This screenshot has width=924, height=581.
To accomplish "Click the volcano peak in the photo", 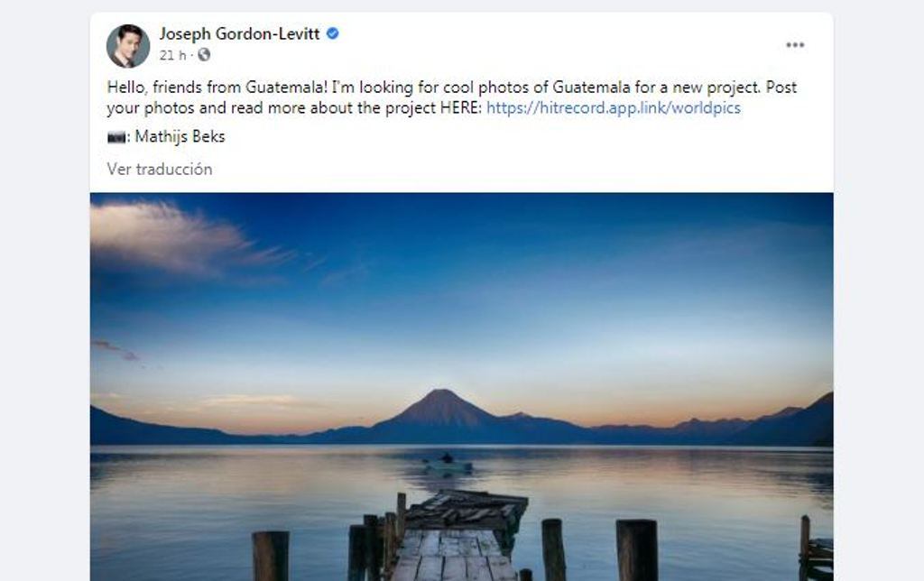I will click(440, 397).
